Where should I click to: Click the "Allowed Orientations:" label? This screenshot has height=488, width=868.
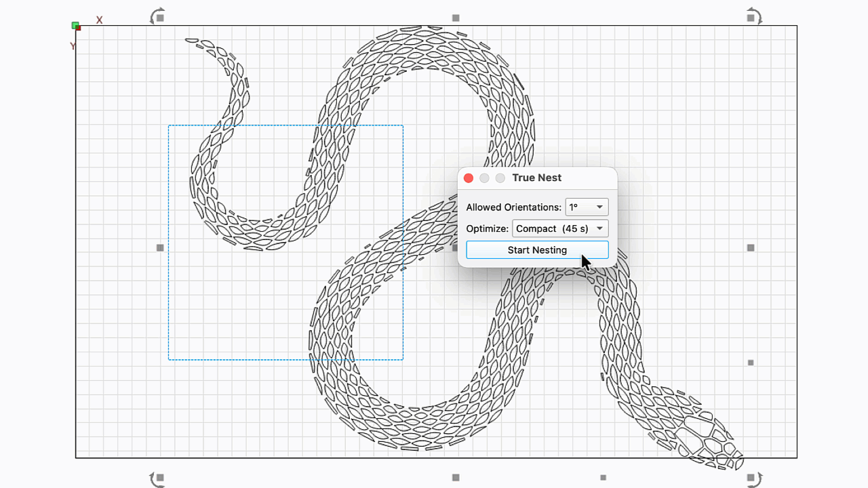[514, 207]
